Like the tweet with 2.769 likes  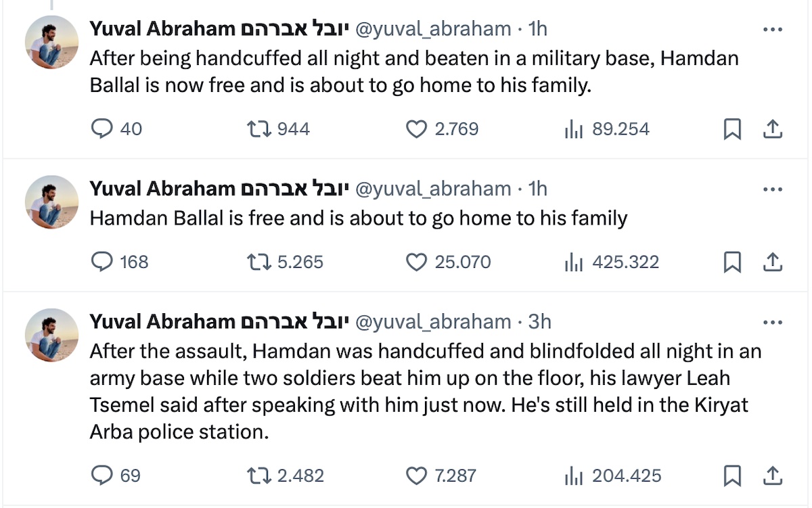(416, 129)
